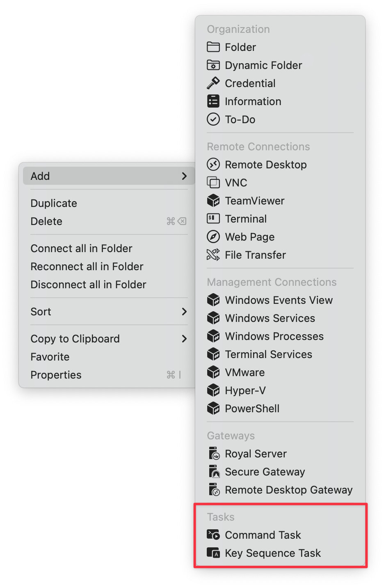Click the Key Sequence Task icon
The width and height of the screenshot is (384, 588).
[x=213, y=553]
